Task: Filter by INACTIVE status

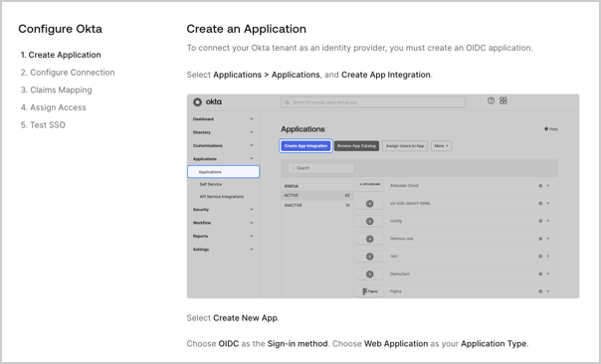Action: tap(317, 206)
